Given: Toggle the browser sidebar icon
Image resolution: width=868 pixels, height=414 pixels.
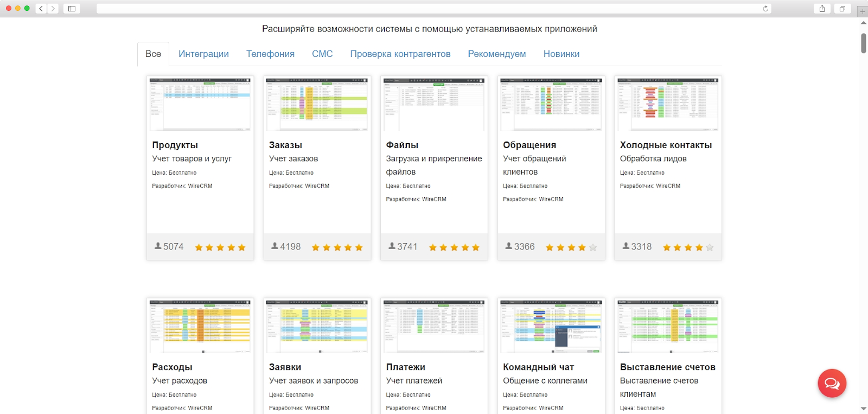Looking at the screenshot, I should pos(72,8).
